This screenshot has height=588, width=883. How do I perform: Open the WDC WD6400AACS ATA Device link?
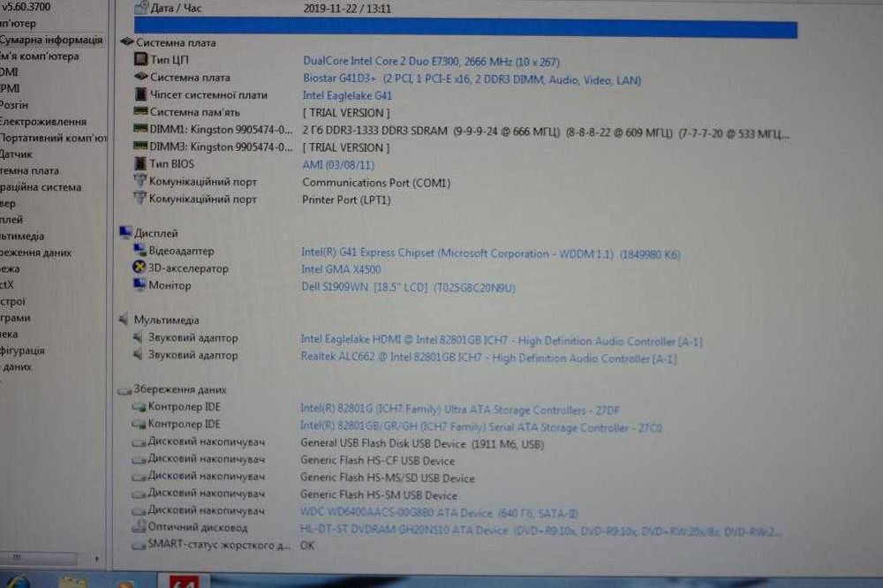(x=439, y=513)
